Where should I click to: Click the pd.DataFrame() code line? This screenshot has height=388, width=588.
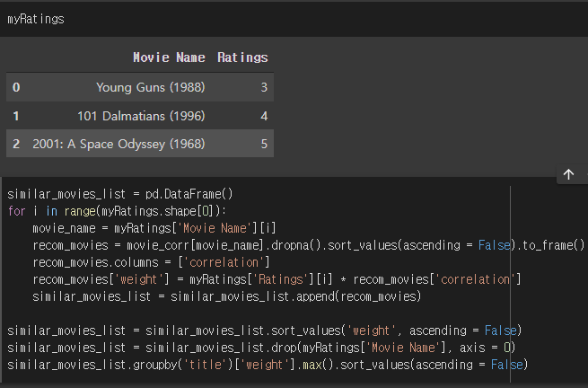(120, 194)
